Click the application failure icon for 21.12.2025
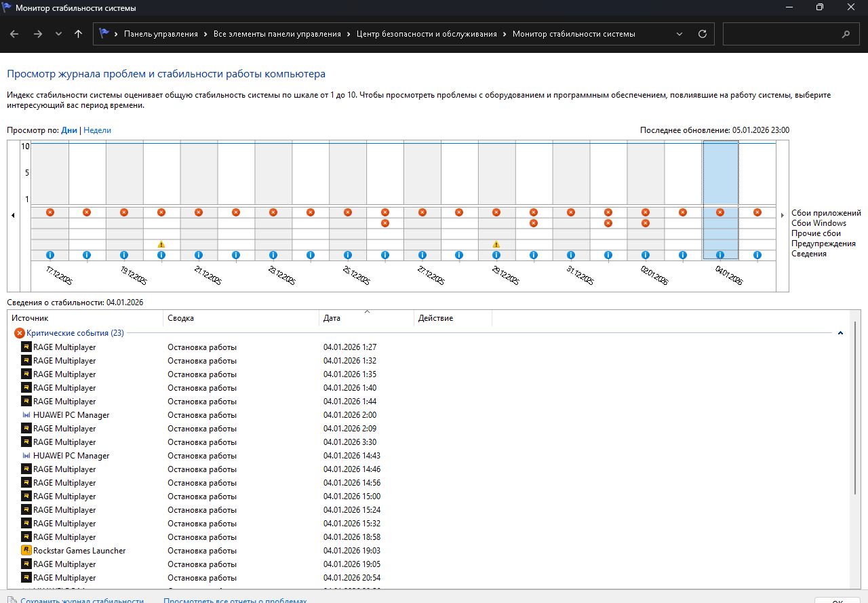Image resolution: width=868 pixels, height=603 pixels. [x=199, y=212]
